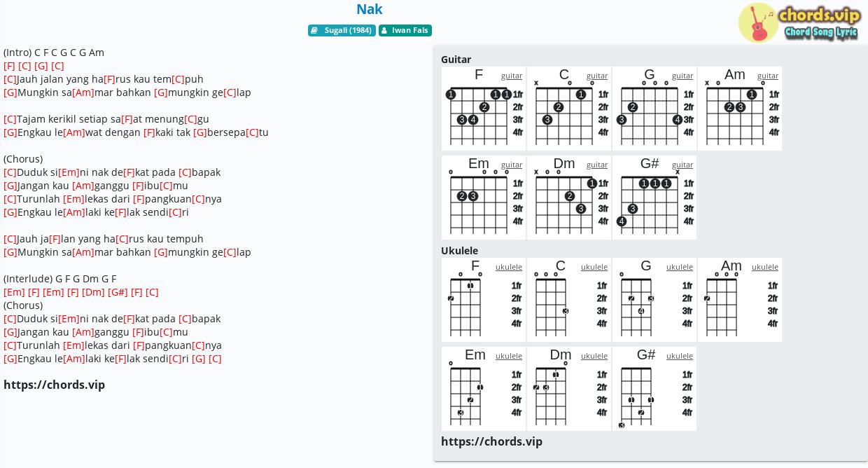868x468 pixels.
Task: Click the guitar link beside G# chord
Action: click(682, 165)
